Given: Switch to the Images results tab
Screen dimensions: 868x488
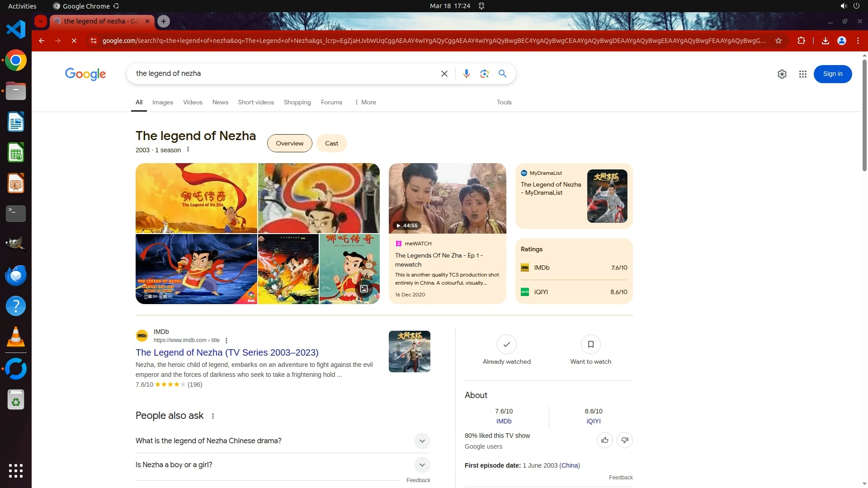Looking at the screenshot, I should coord(162,103).
